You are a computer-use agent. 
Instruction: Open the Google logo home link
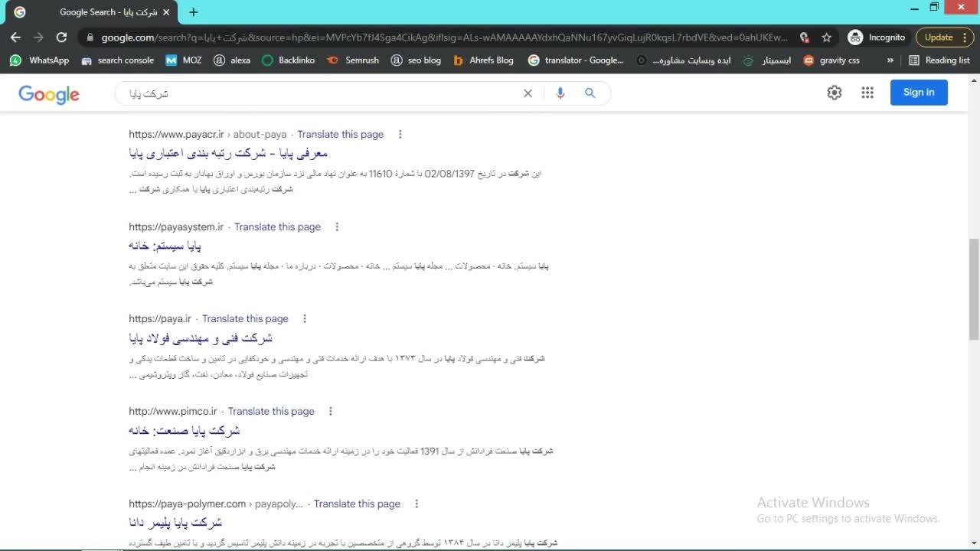click(49, 94)
